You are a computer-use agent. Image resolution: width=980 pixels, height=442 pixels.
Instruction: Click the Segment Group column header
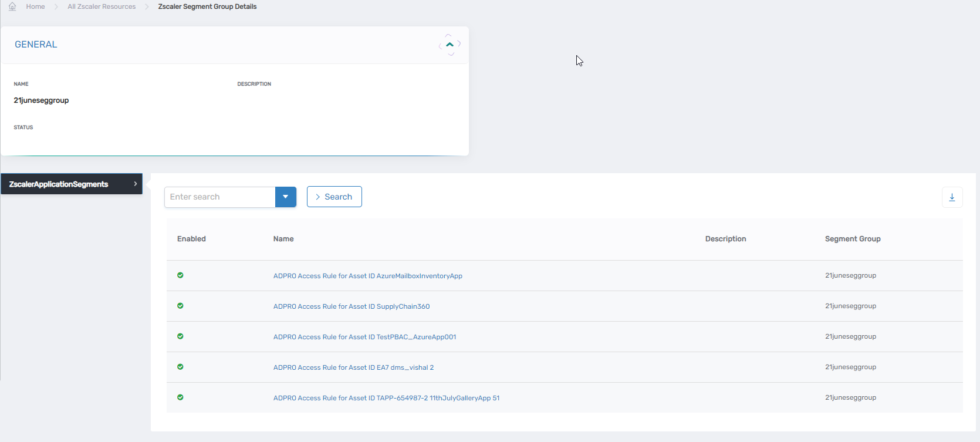[852, 239]
